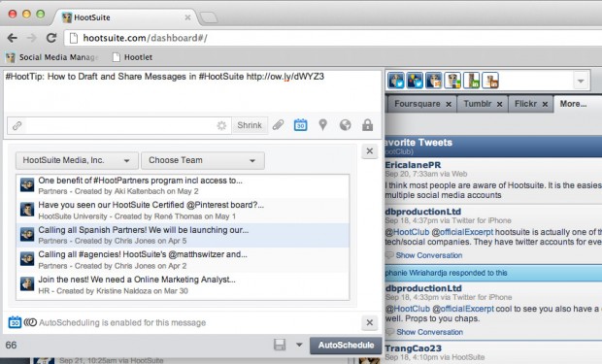Select the second Twitter profile avatar
This screenshot has height=364, width=602.
click(x=415, y=81)
